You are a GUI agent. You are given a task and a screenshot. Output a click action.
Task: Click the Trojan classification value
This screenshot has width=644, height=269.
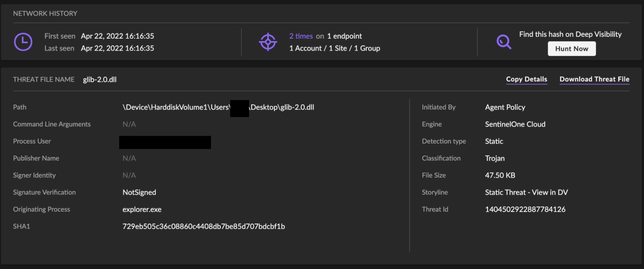tap(495, 159)
